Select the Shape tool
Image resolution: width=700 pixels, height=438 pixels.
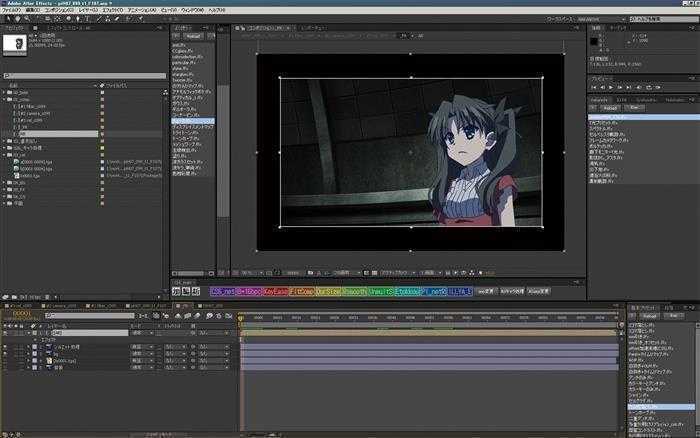(69, 19)
